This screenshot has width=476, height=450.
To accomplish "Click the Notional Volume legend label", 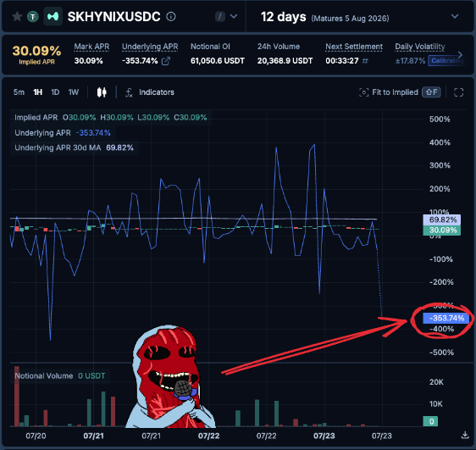I will tap(44, 376).
